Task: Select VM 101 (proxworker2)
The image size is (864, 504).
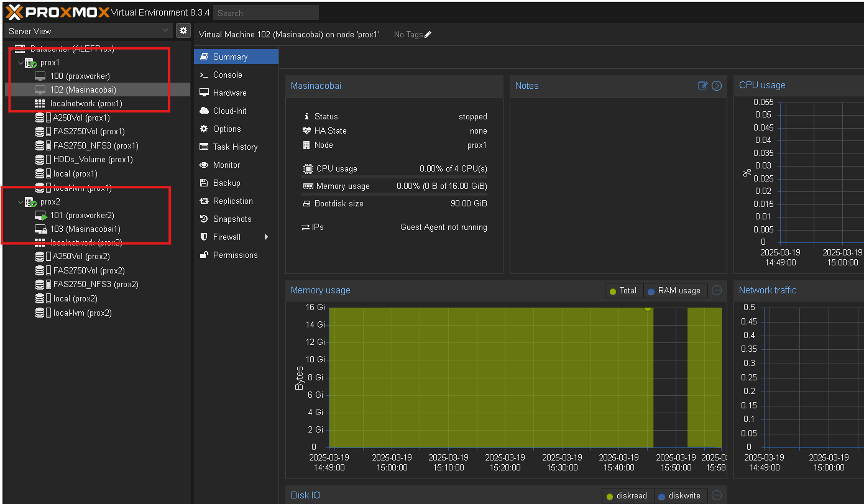Action: [82, 216]
